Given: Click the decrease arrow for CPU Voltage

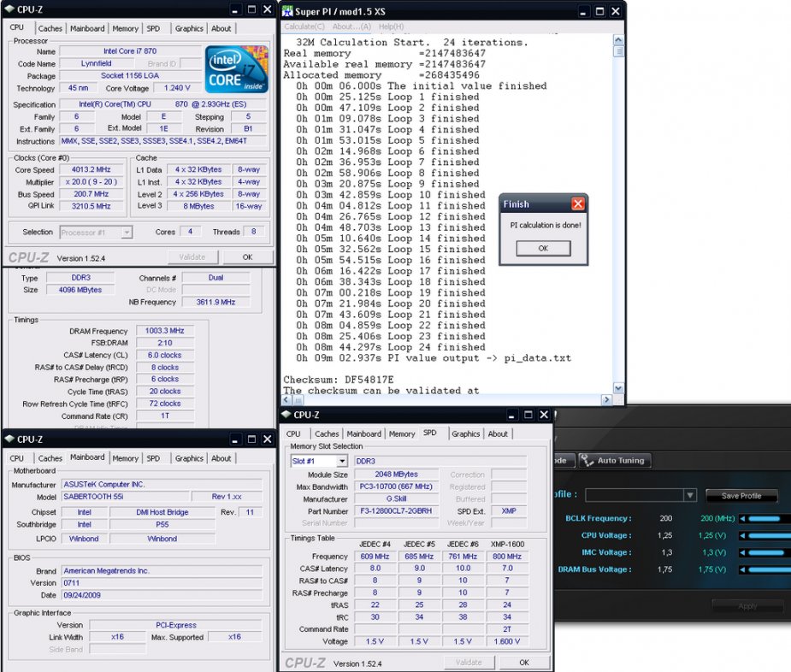Looking at the screenshot, I should tap(742, 535).
